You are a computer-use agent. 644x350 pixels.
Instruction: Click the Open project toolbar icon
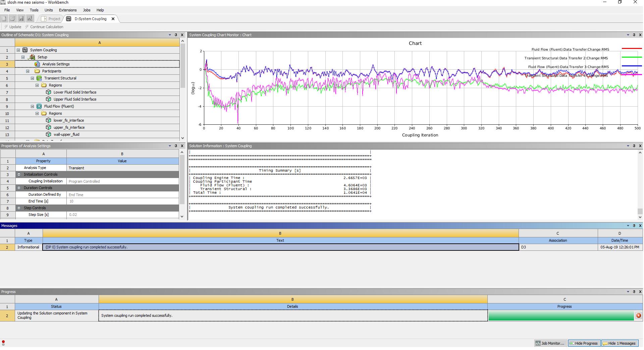pyautogui.click(x=12, y=19)
